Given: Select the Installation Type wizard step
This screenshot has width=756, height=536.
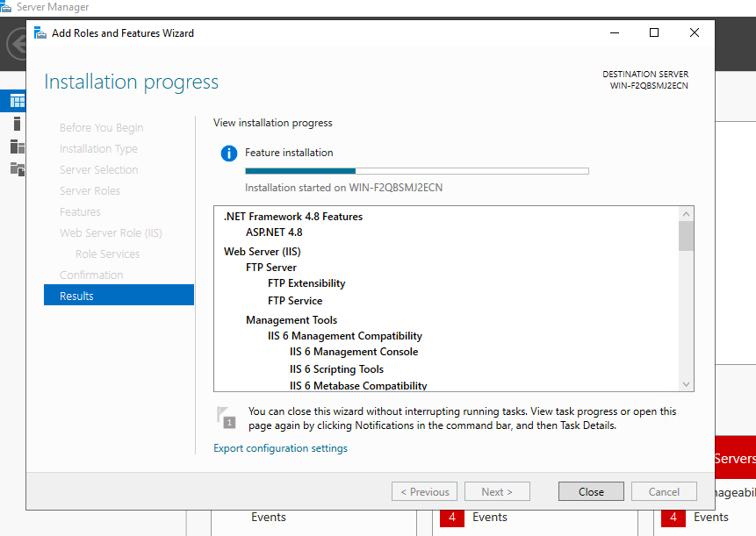Looking at the screenshot, I should [x=98, y=149].
